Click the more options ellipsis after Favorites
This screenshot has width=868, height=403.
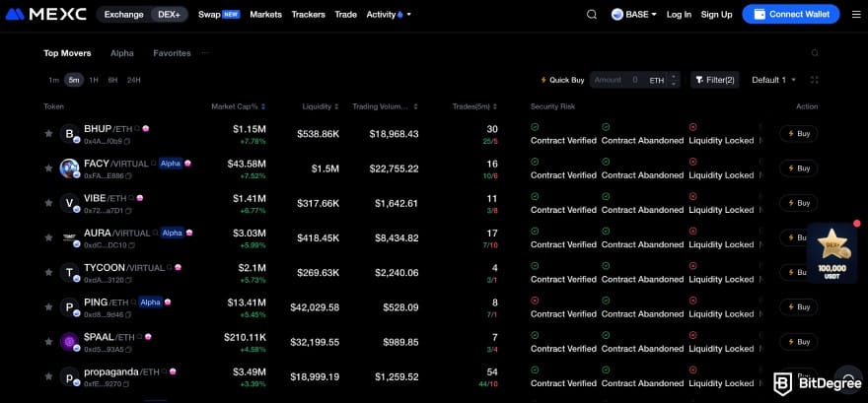point(205,53)
